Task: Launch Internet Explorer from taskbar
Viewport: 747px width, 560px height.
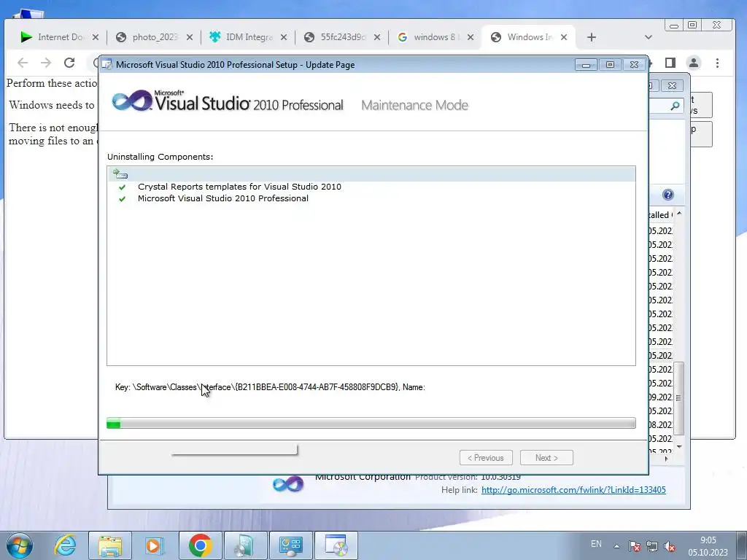Action: tap(65, 545)
